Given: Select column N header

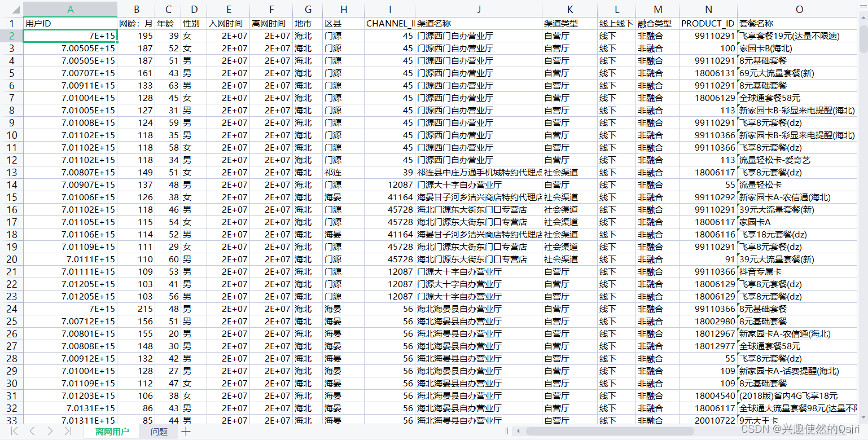Looking at the screenshot, I should [x=708, y=10].
